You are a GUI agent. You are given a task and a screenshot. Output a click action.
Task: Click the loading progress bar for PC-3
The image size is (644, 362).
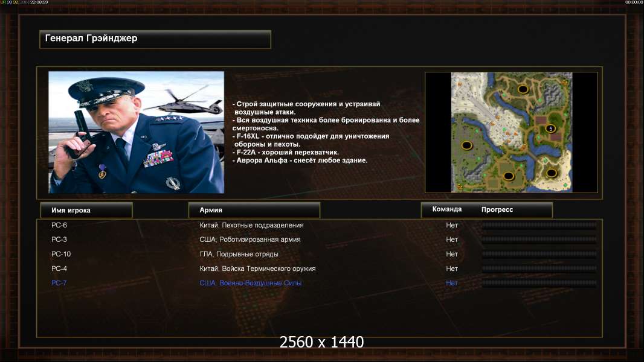(539, 239)
